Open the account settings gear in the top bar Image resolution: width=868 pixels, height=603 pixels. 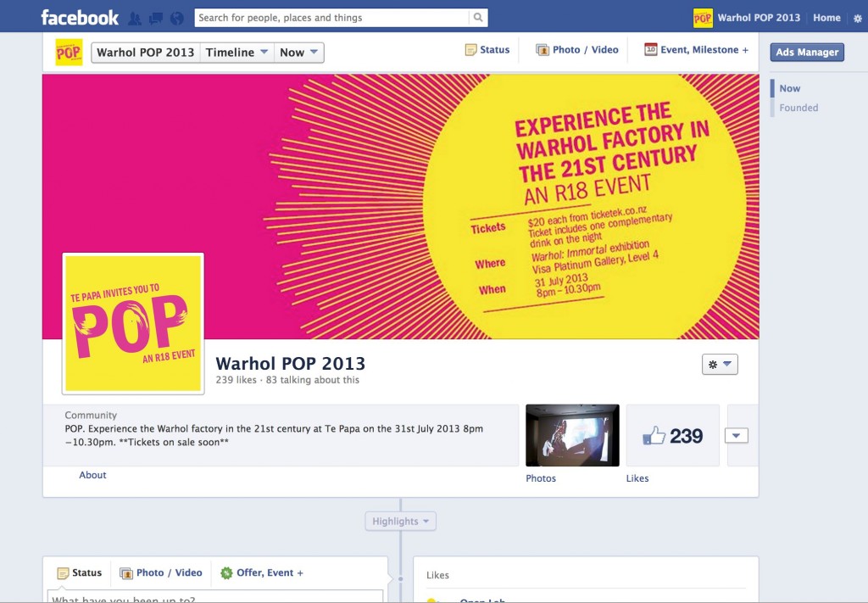tap(856, 17)
